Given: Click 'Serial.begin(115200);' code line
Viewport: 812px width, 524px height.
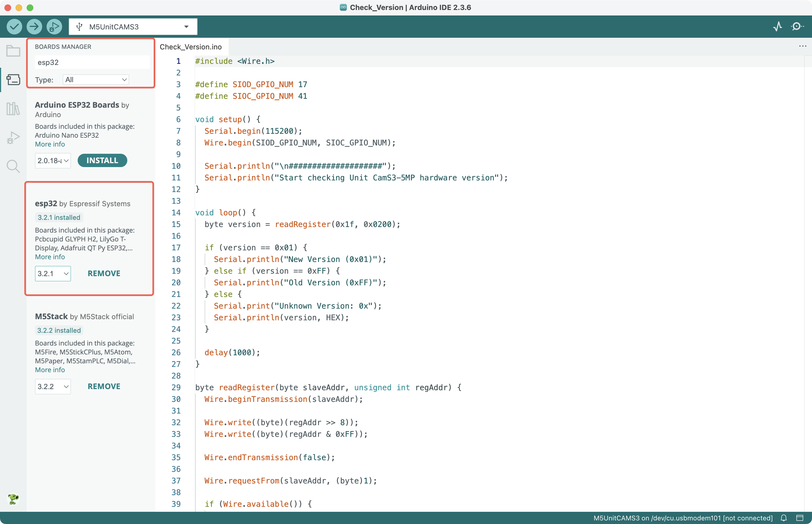Looking at the screenshot, I should tap(253, 131).
